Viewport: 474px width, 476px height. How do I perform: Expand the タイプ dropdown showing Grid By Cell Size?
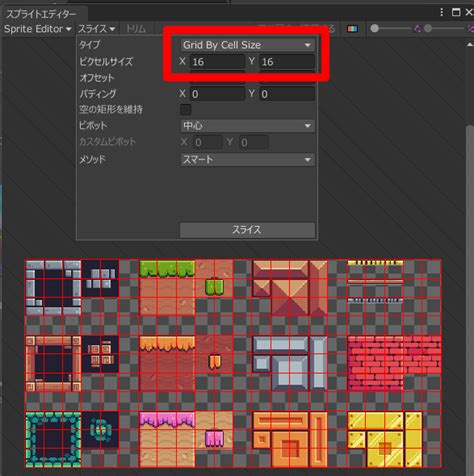[x=247, y=45]
